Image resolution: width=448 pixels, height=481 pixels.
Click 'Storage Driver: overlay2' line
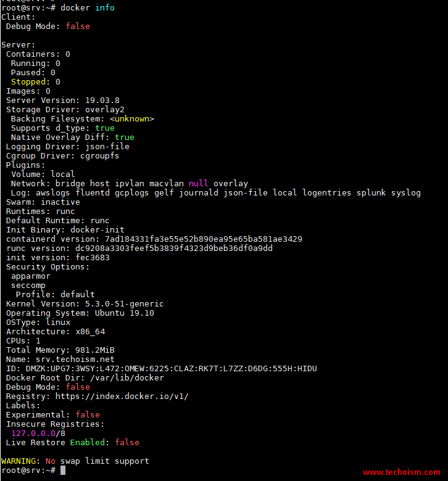65,110
